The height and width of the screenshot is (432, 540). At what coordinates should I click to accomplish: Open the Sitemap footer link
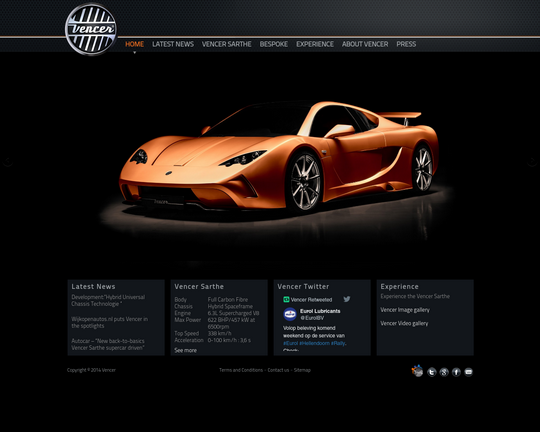pos(302,370)
